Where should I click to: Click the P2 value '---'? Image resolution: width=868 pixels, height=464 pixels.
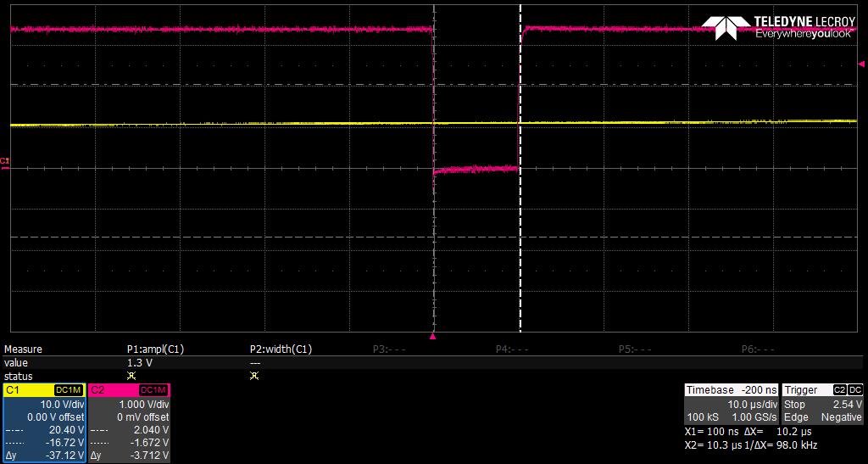255,363
